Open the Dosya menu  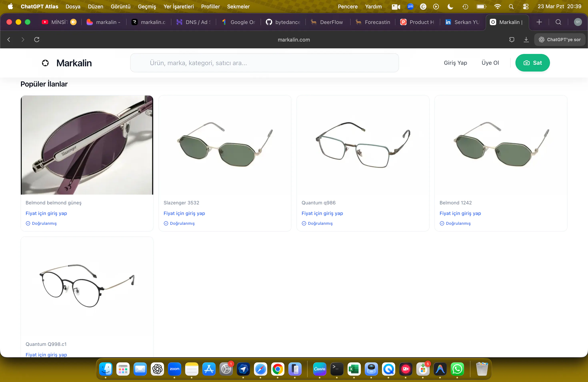pyautogui.click(x=73, y=6)
